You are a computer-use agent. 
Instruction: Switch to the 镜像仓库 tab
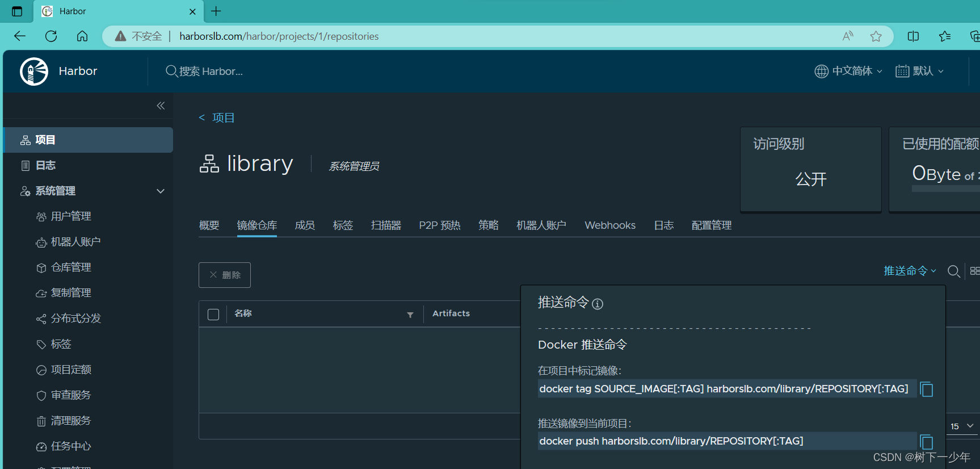257,225
